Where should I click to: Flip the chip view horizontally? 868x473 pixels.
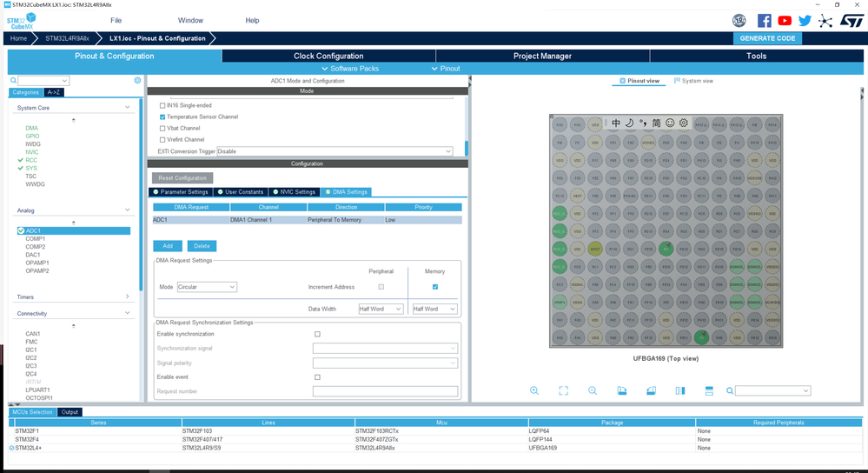(x=680, y=390)
